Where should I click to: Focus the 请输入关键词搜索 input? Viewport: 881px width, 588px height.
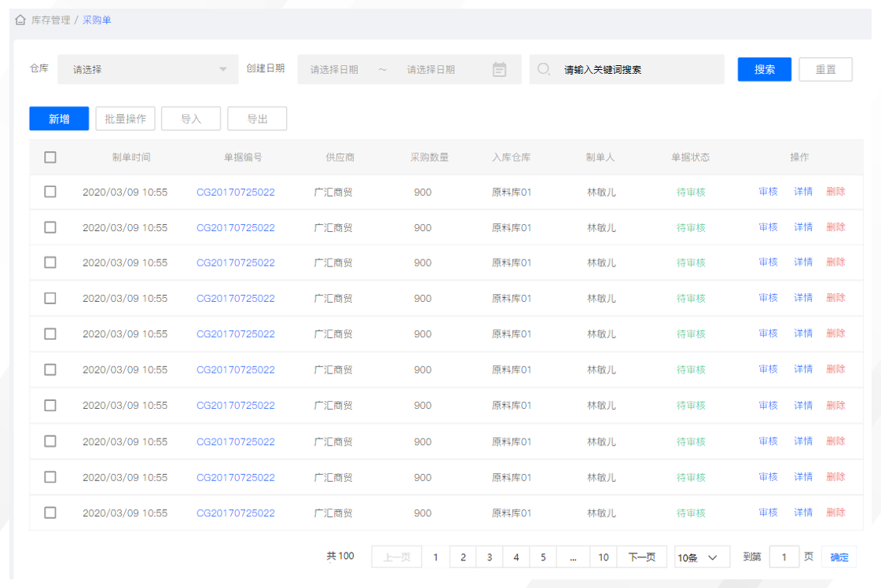click(x=626, y=69)
